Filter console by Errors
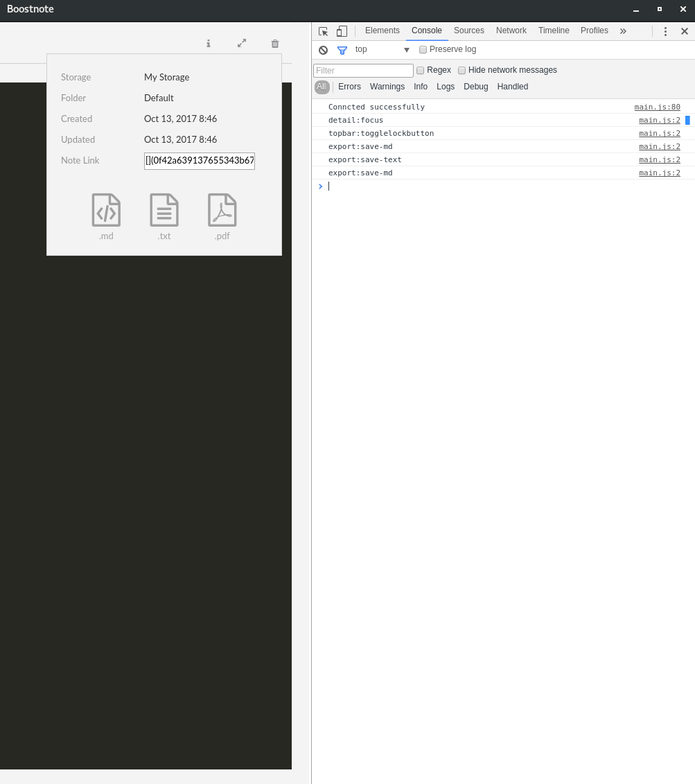The image size is (695, 784). tap(349, 87)
